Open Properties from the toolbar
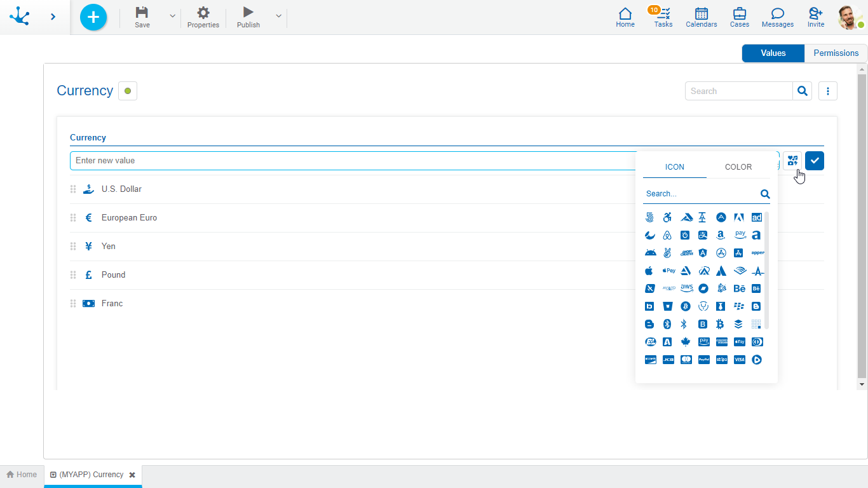 [x=203, y=17]
